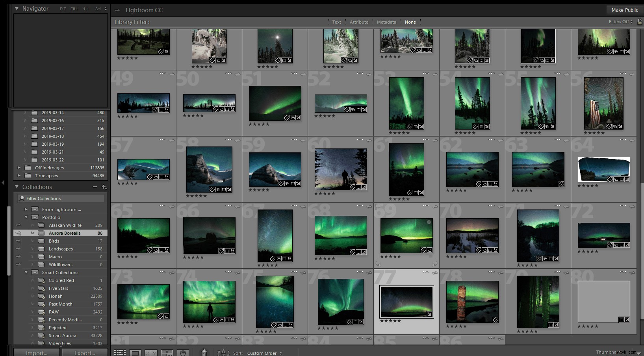Switch to Grid view in the toolbar
The image size is (644, 356).
coord(120,353)
